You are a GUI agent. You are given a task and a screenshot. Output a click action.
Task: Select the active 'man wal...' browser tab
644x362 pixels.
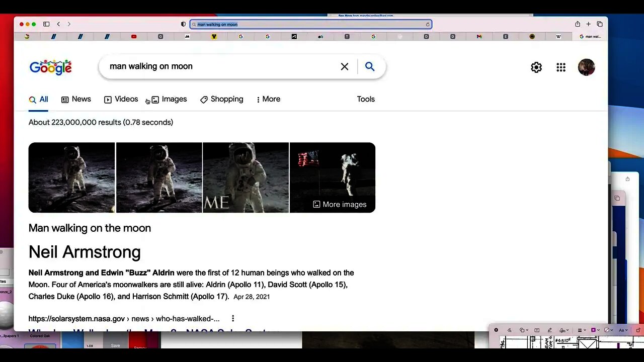click(590, 37)
